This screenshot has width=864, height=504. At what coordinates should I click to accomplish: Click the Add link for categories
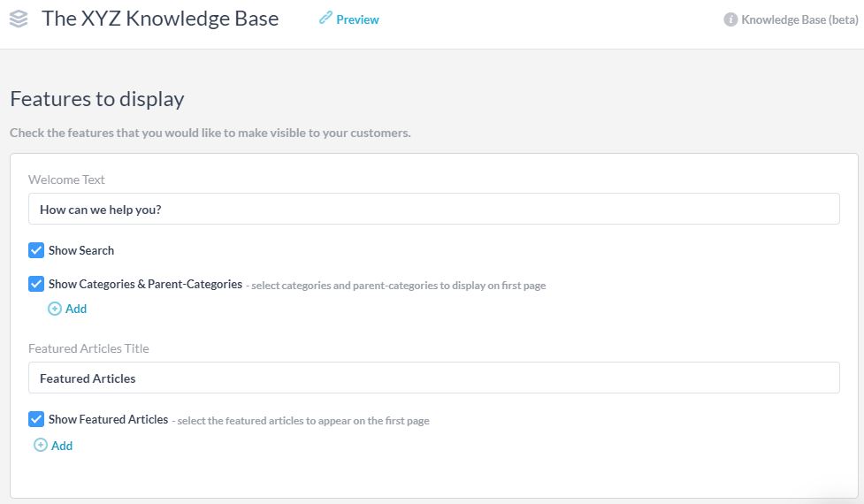click(x=76, y=309)
